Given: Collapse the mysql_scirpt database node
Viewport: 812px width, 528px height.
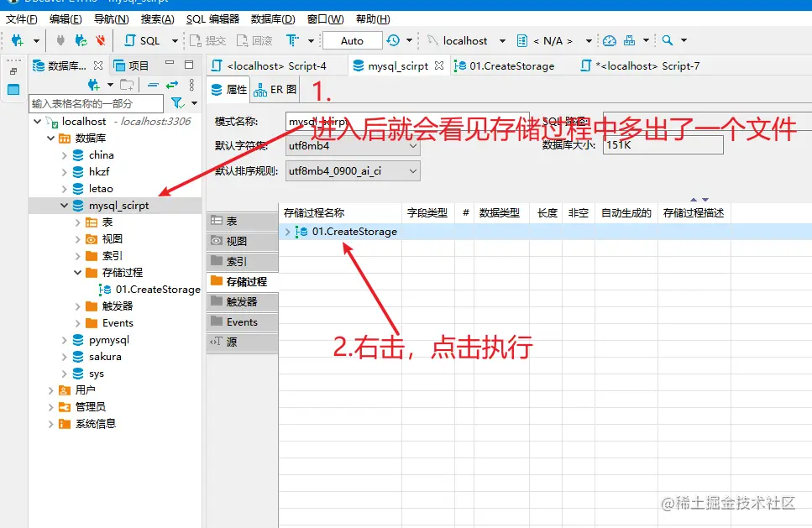Looking at the screenshot, I should click(x=64, y=206).
